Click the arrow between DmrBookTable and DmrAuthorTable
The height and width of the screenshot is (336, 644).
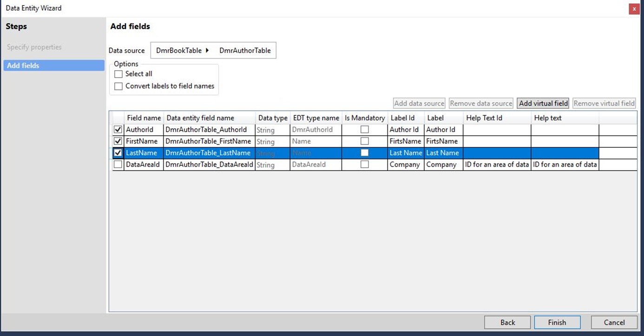(207, 50)
